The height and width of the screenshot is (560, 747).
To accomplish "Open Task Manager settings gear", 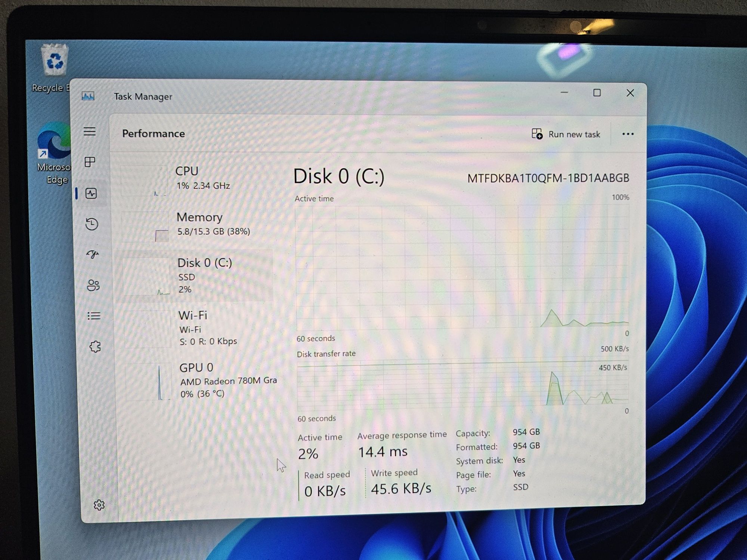I will pyautogui.click(x=99, y=505).
